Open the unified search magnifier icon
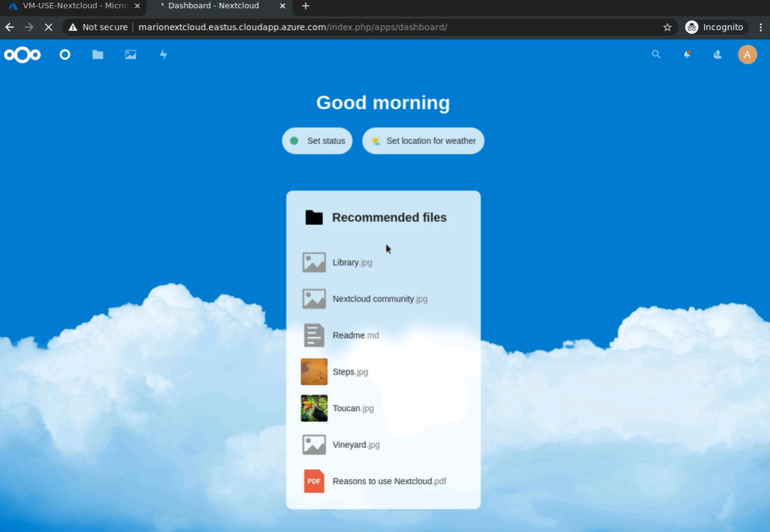The height and width of the screenshot is (532, 770). [656, 55]
